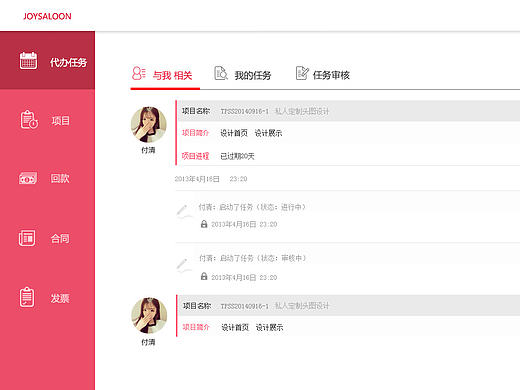
Task: Click the 与我相关 person icon
Action: (x=138, y=73)
